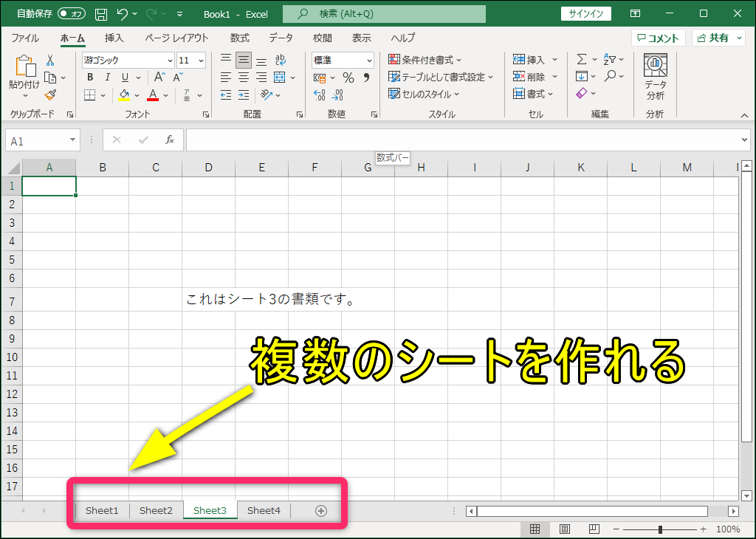The image size is (756, 539).
Task: Click the zoom slider handle
Action: pos(660,529)
